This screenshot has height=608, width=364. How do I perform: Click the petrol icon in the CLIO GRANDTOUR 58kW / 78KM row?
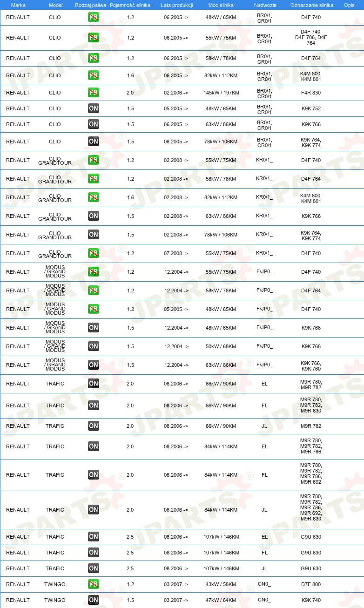(94, 179)
